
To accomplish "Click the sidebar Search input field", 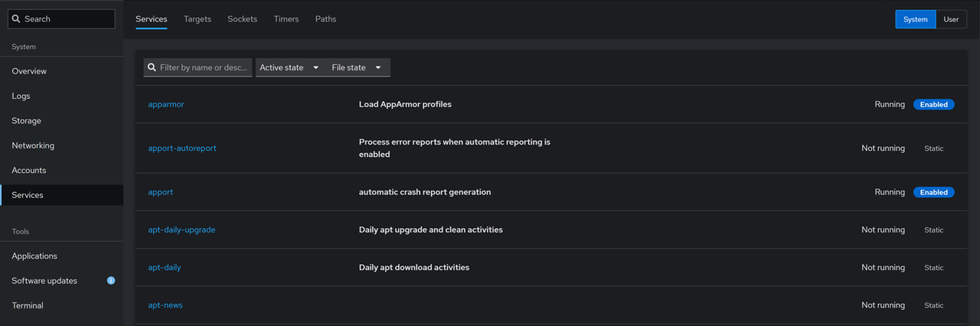I will (61, 19).
